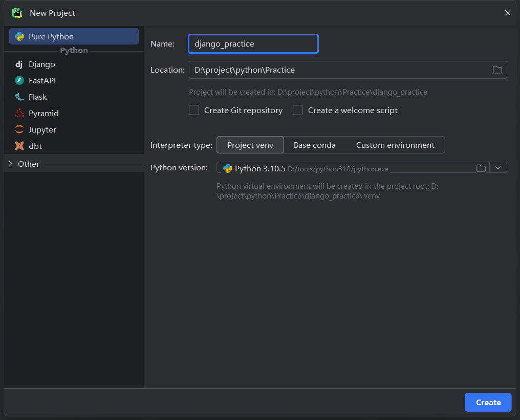Click the Other group label

tap(29, 164)
